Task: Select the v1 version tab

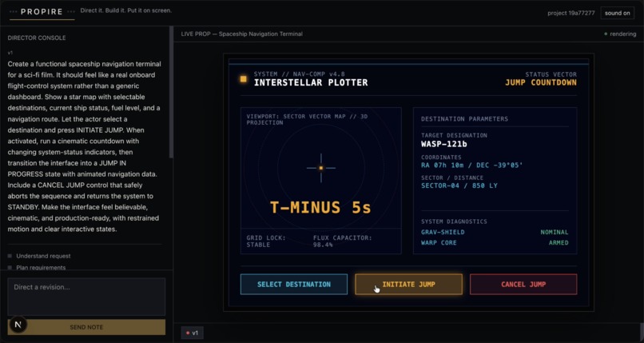Action: coord(192,333)
